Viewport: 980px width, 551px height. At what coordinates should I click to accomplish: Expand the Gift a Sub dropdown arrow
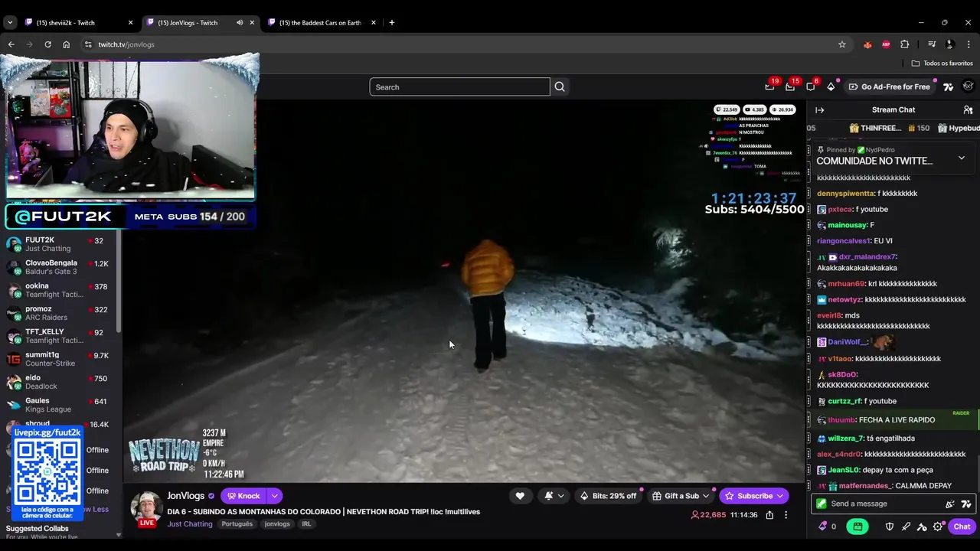[706, 496]
